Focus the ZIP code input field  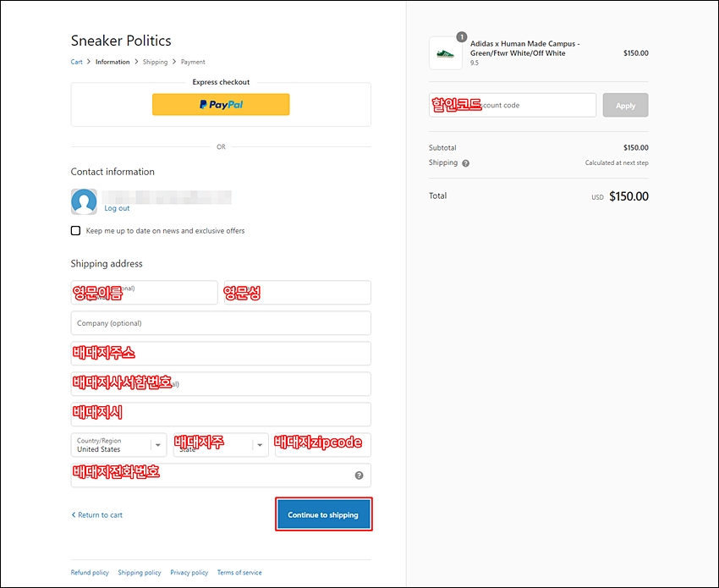click(323, 445)
